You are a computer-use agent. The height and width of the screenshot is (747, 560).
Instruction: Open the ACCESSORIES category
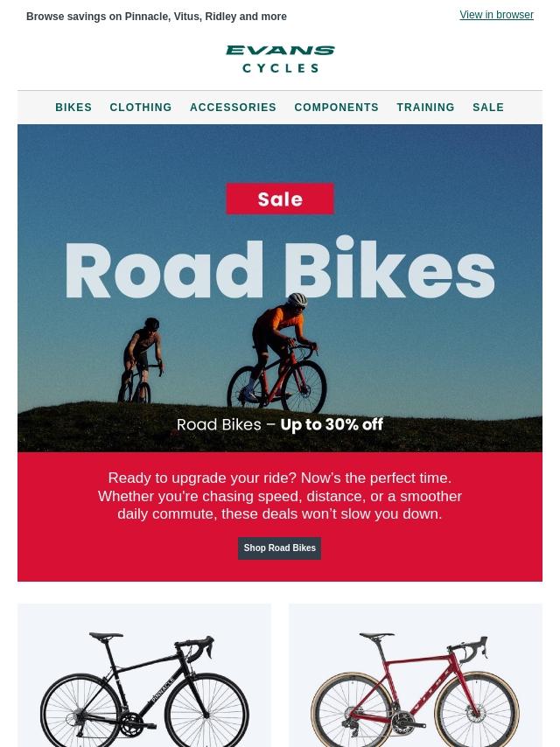click(x=233, y=108)
